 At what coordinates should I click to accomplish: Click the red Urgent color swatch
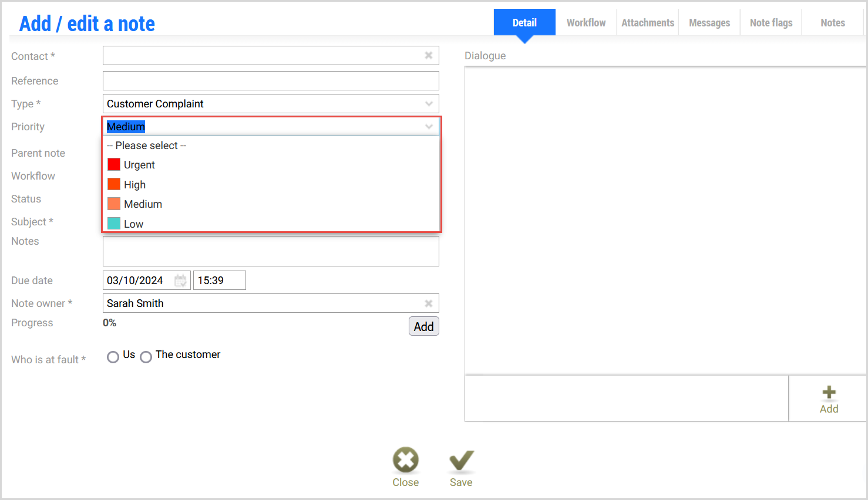coord(114,164)
